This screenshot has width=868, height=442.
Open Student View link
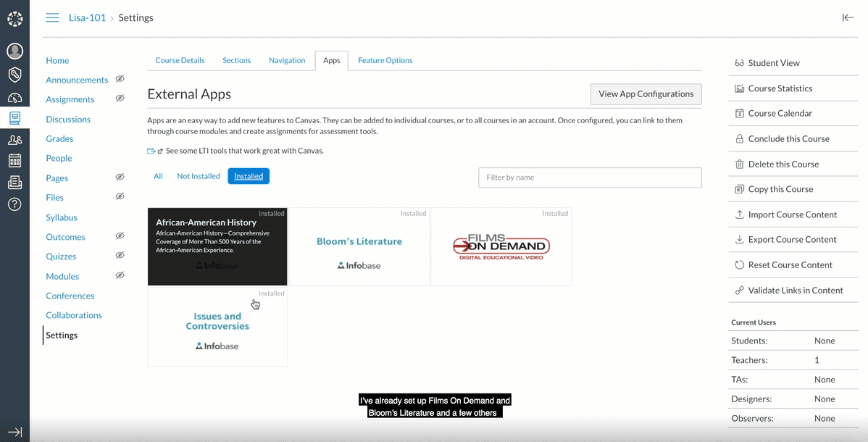[x=773, y=63]
